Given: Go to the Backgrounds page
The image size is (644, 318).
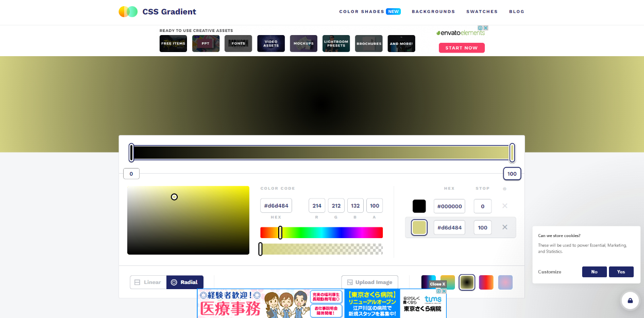Looking at the screenshot, I should tap(433, 12).
